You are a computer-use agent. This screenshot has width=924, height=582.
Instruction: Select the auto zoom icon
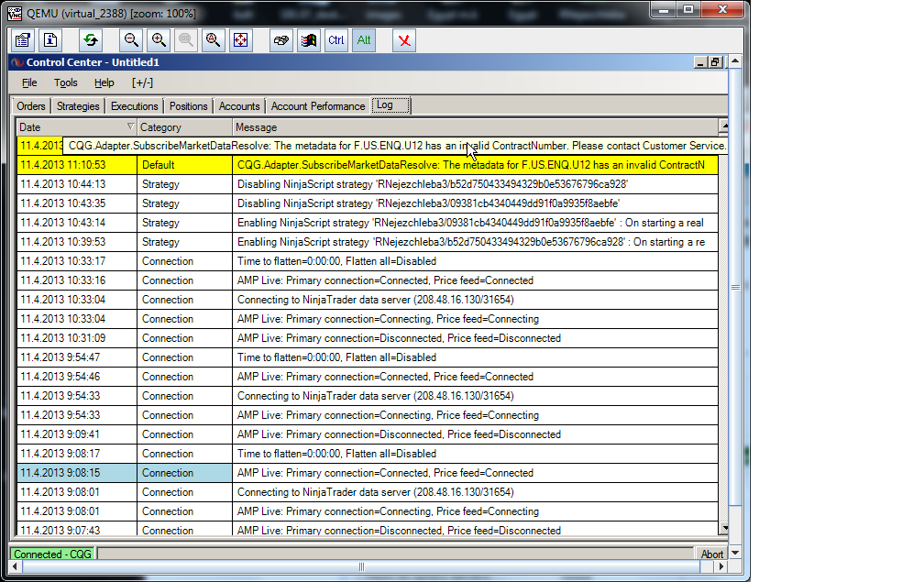214,40
